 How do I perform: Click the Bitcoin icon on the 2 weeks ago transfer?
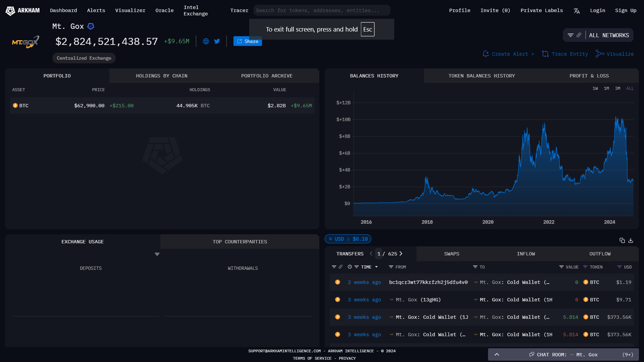[x=338, y=282]
